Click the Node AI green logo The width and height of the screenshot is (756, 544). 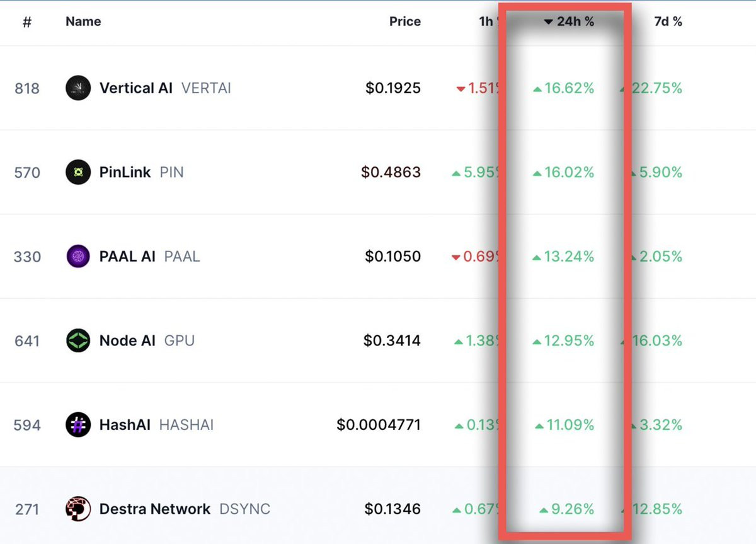click(x=78, y=341)
